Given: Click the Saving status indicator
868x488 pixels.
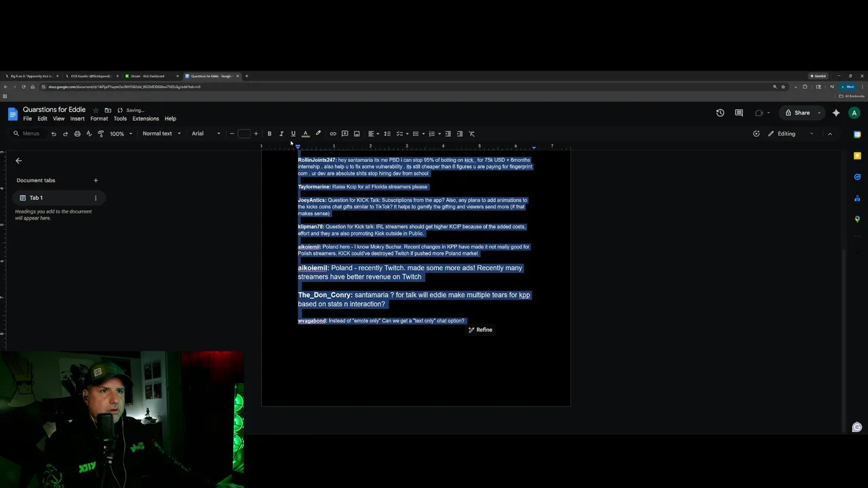Looking at the screenshot, I should [131, 110].
